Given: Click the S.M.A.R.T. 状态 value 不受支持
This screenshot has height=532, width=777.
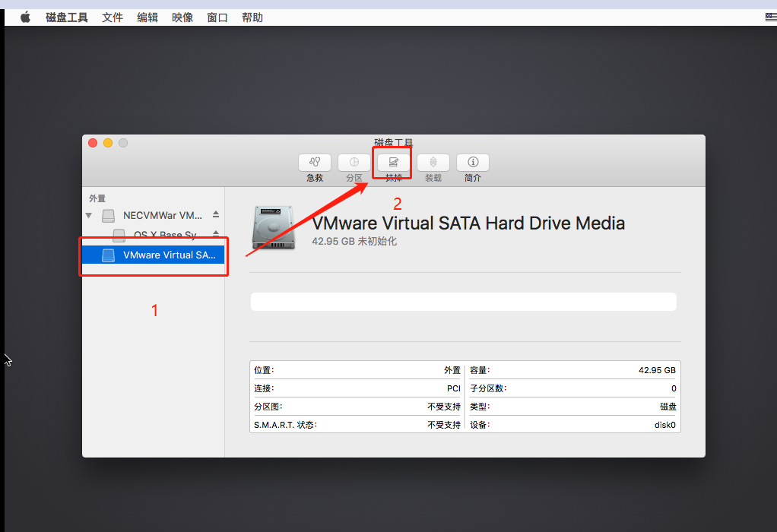Looking at the screenshot, I should [x=444, y=425].
